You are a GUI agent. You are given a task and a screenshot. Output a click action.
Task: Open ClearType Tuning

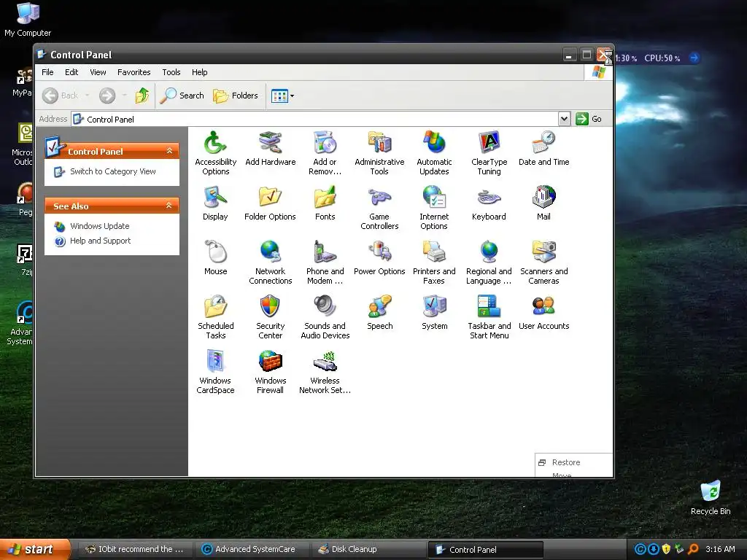[x=489, y=152]
